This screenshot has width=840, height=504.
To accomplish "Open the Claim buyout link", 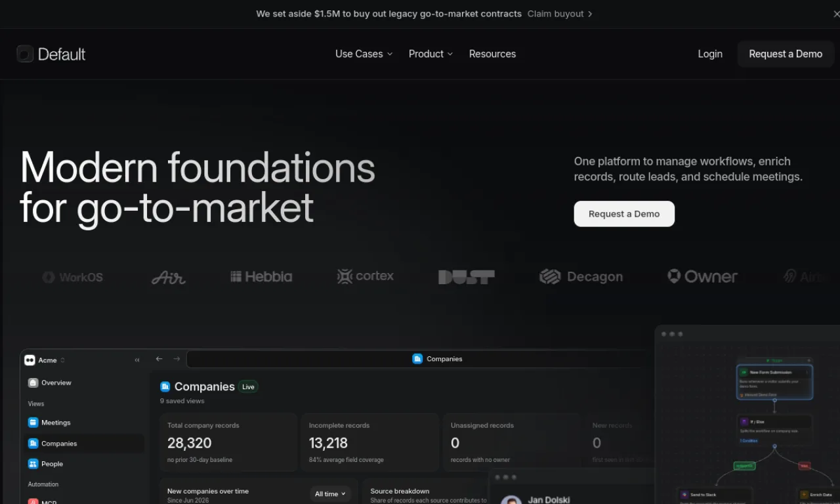I will point(560,14).
